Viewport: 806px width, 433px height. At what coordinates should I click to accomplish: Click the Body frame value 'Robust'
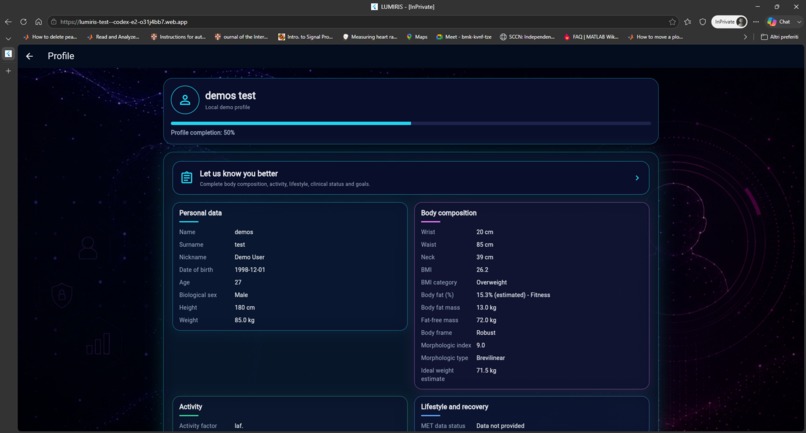486,333
